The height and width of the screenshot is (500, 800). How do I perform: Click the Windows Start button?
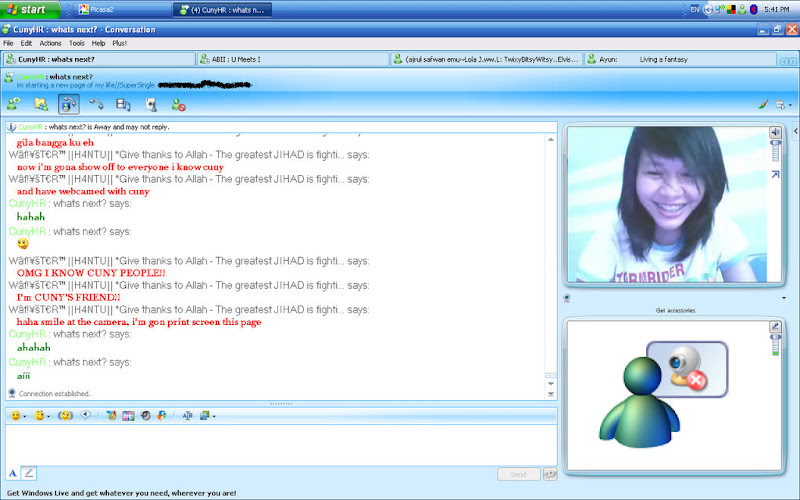[30, 9]
